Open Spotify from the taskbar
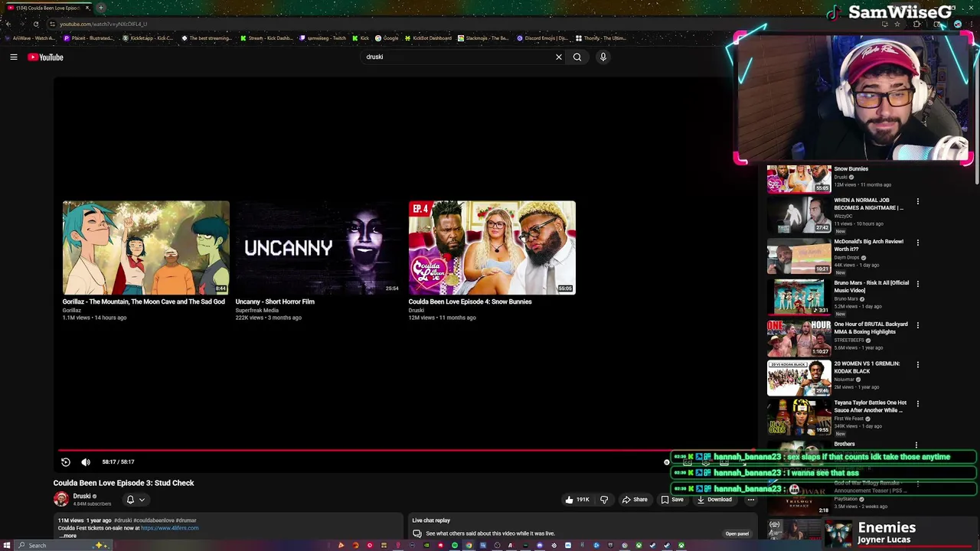 455,546
